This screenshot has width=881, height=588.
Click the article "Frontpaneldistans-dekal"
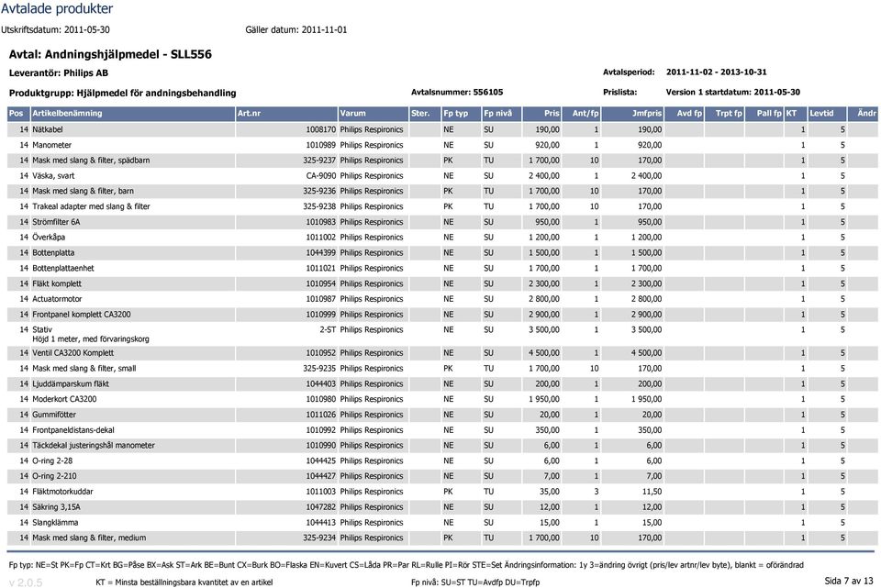pos(73,430)
